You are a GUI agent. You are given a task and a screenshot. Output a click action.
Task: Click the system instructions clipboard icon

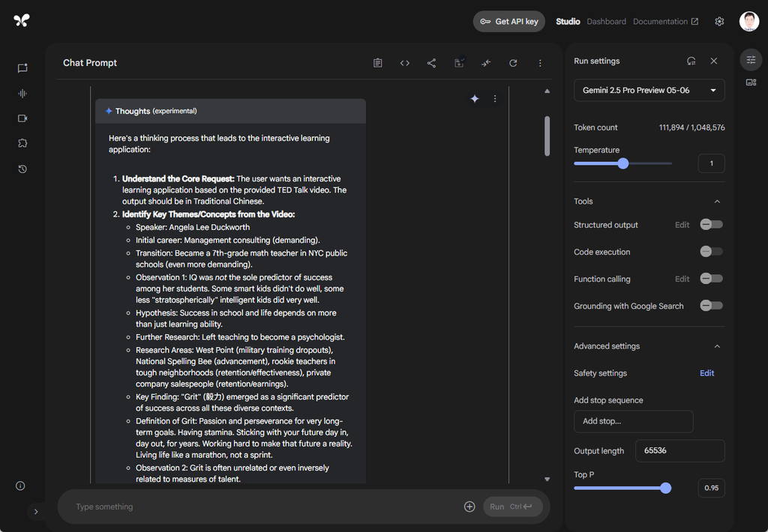377,63
